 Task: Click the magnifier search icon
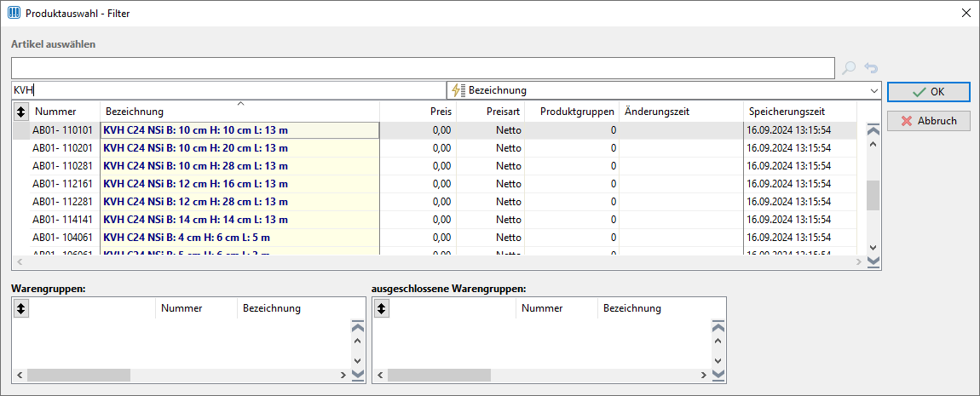click(x=848, y=68)
